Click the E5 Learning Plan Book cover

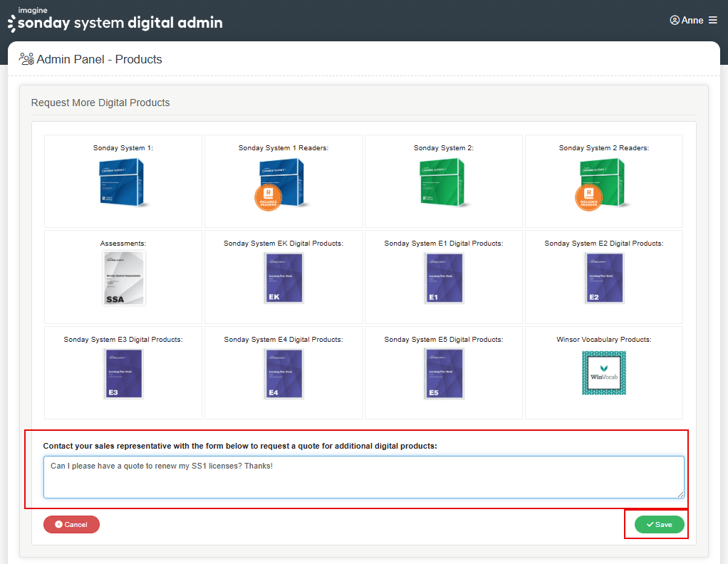coord(443,374)
